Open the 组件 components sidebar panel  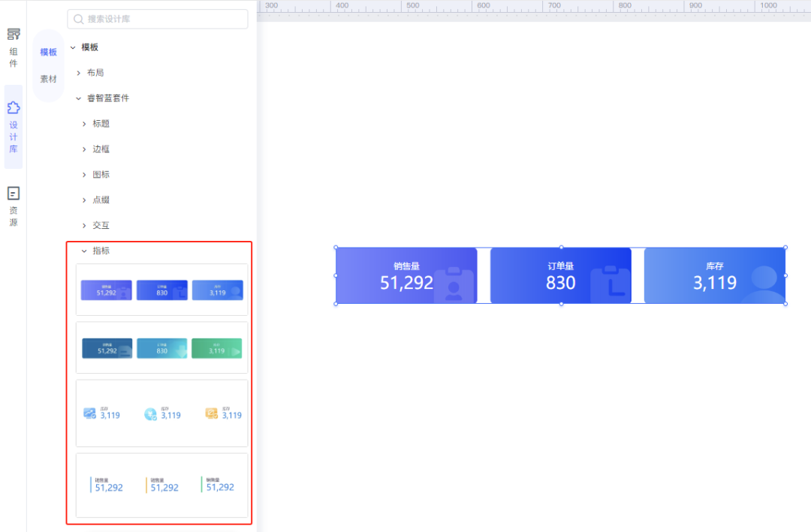click(14, 48)
